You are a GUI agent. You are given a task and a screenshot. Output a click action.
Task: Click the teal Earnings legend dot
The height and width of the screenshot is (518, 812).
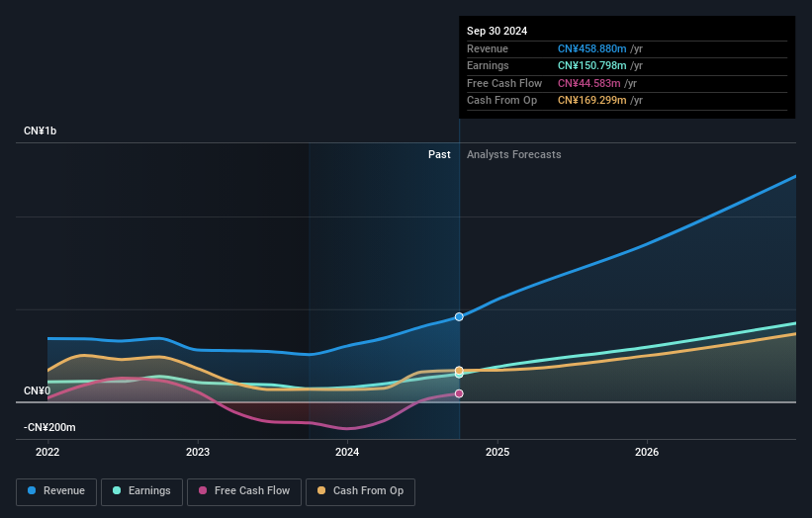click(x=117, y=490)
